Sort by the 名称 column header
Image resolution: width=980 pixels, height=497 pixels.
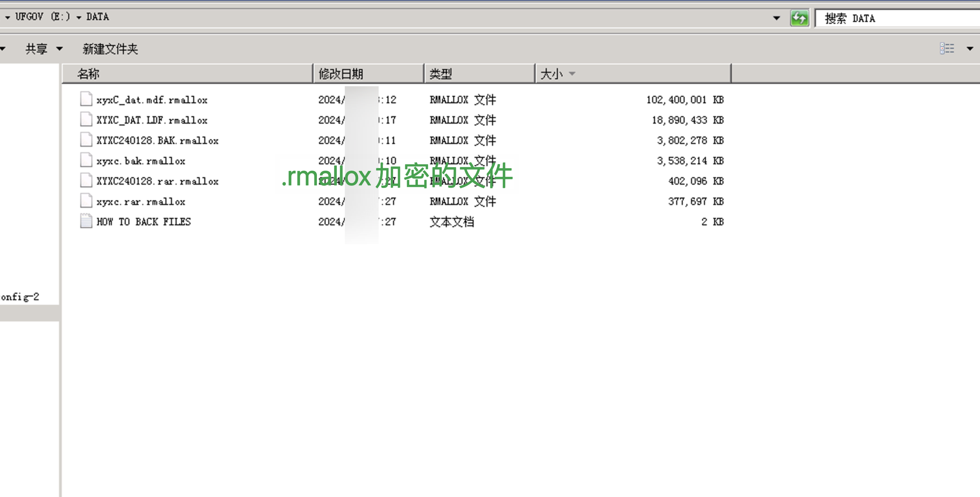tap(187, 73)
